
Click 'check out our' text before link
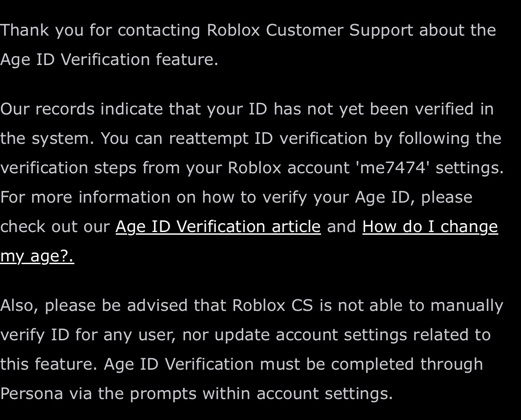point(55,227)
